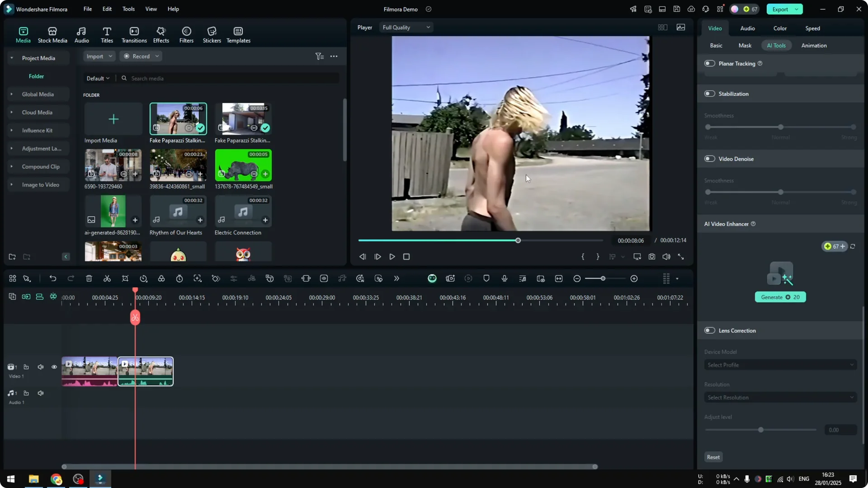Open the Select Profile device model dropdown
Screen dimensions: 868x488
pyautogui.click(x=780, y=365)
